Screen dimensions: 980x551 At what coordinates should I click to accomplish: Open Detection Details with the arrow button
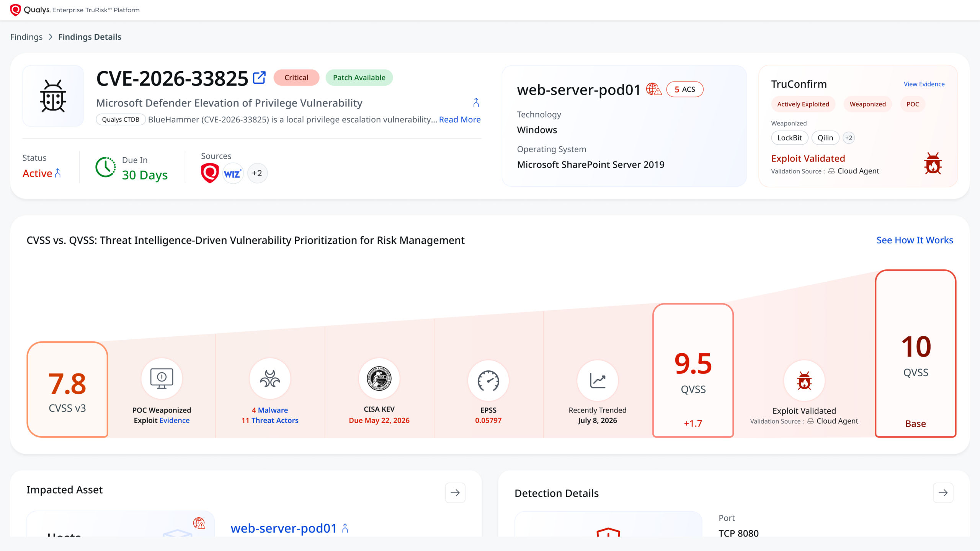(943, 493)
